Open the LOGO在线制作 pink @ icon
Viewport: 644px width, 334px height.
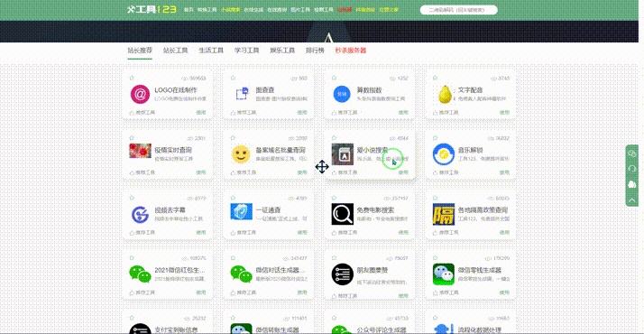[140, 94]
